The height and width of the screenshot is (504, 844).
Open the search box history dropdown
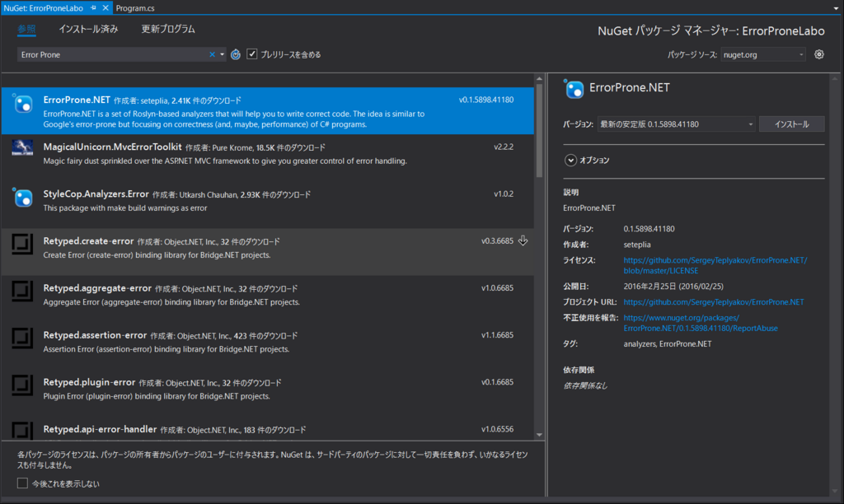(x=222, y=54)
